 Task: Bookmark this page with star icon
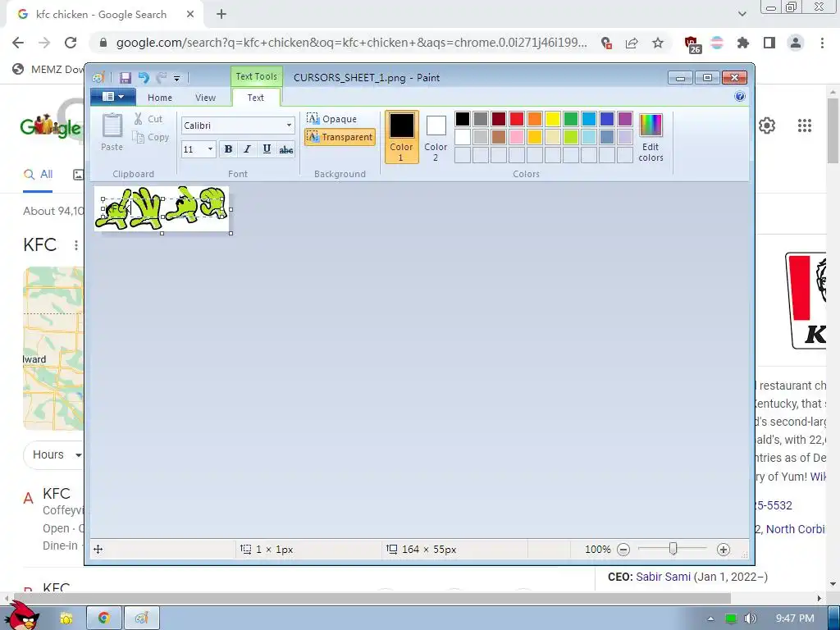click(658, 43)
